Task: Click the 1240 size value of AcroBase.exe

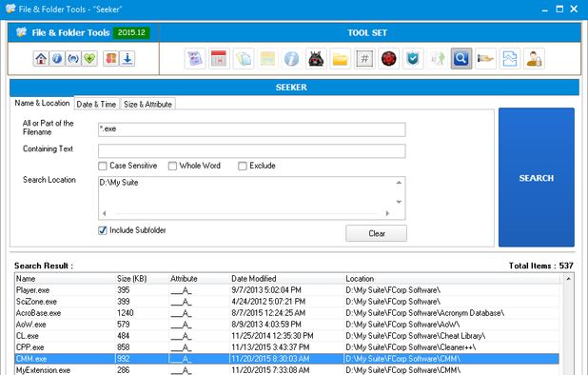Action: 126,313
